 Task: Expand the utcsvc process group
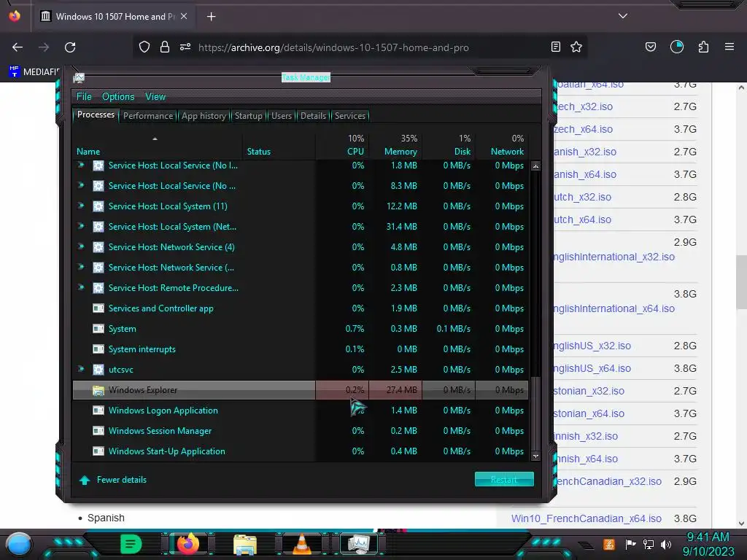81,369
